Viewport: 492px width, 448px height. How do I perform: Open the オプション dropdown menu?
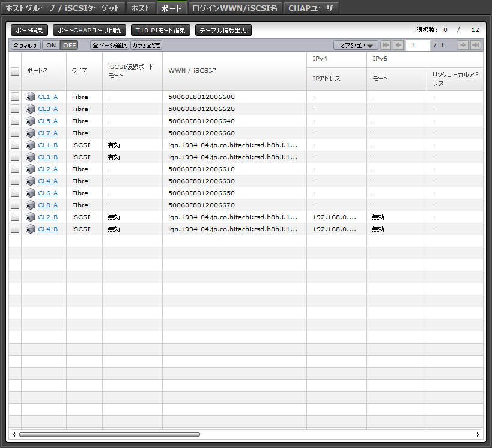pyautogui.click(x=356, y=45)
